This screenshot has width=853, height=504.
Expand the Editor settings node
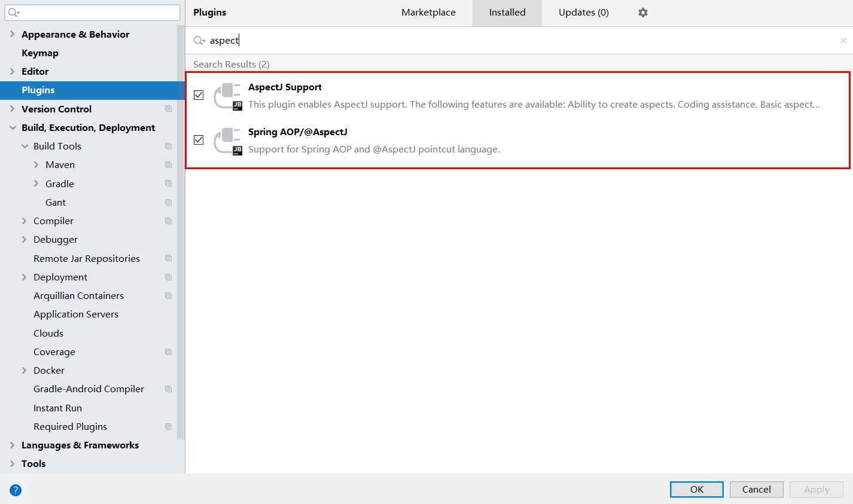click(12, 71)
